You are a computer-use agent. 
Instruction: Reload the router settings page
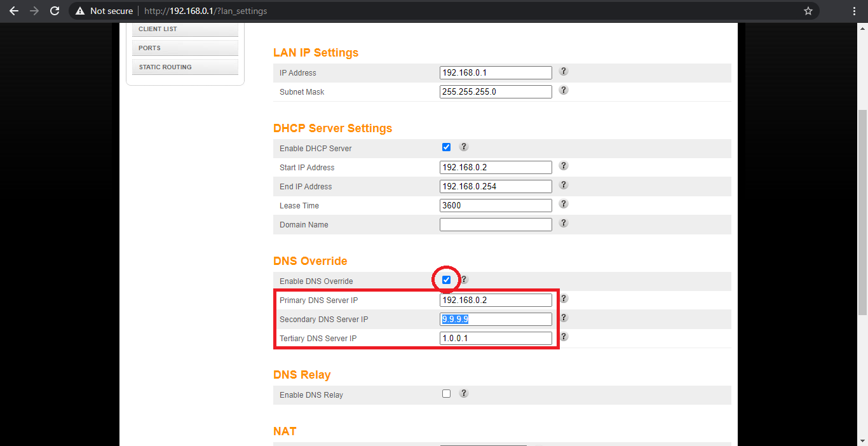tap(55, 11)
